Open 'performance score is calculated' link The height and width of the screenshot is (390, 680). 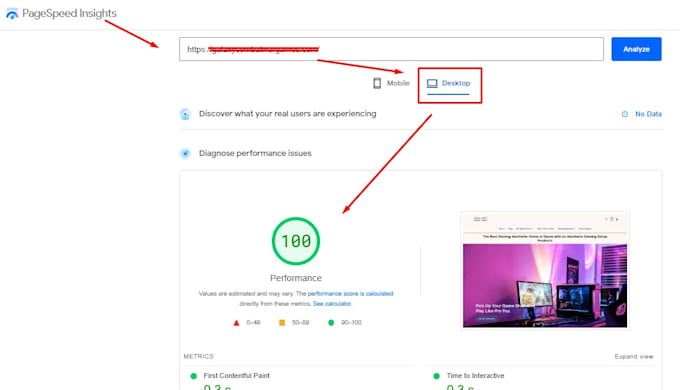point(350,294)
